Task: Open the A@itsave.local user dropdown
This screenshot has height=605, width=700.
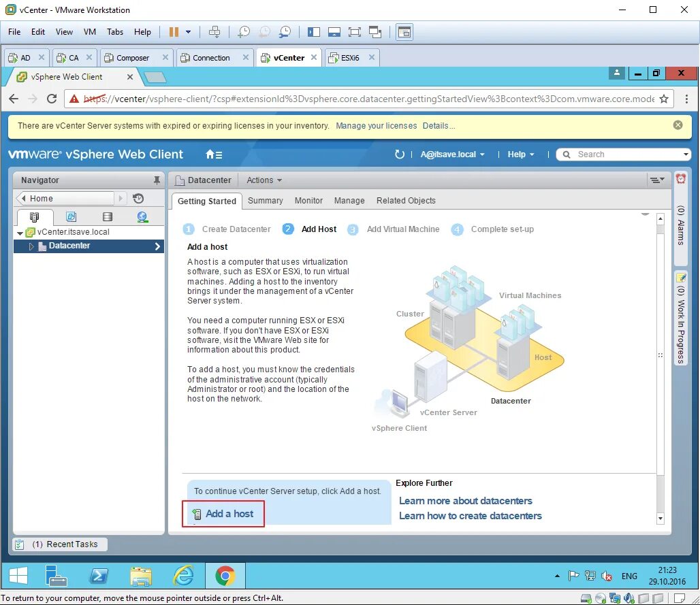Action: [452, 154]
